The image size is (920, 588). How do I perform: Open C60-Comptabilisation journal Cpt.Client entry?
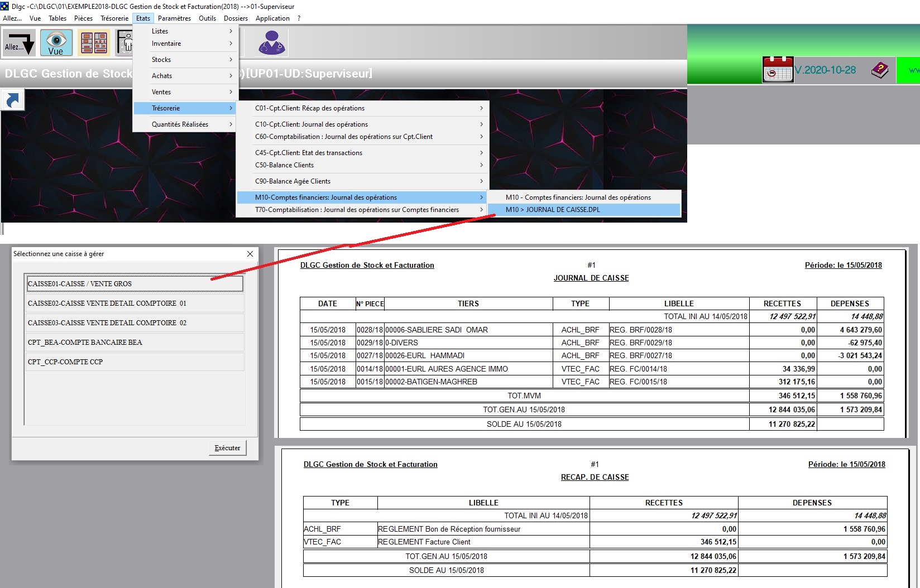point(362,137)
